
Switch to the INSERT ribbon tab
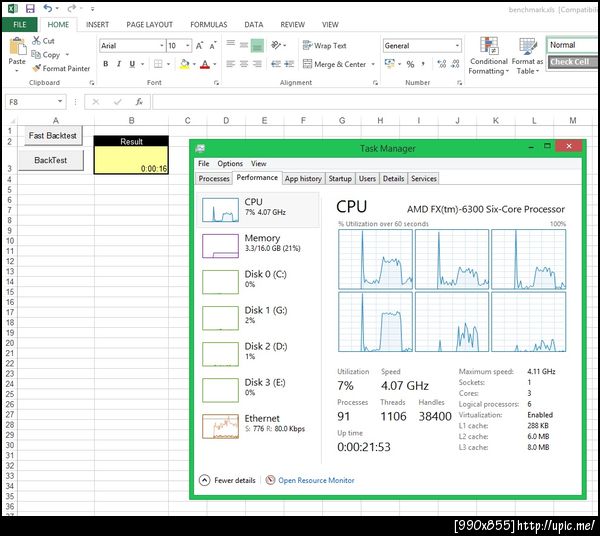[x=97, y=24]
